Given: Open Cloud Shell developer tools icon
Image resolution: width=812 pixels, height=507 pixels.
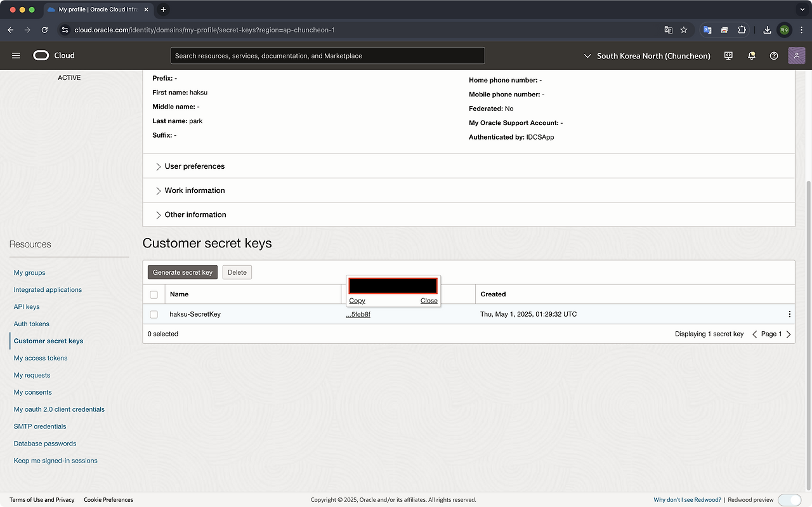Looking at the screenshot, I should (x=728, y=56).
